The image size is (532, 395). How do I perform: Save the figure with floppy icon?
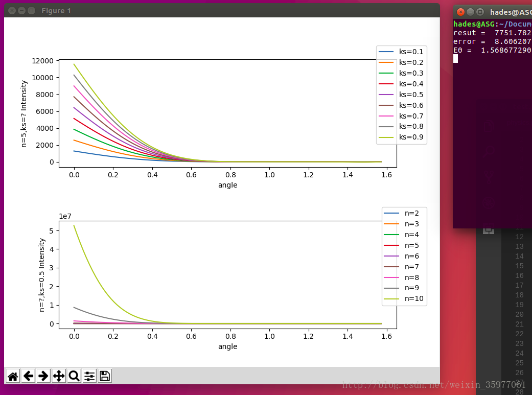pos(105,376)
